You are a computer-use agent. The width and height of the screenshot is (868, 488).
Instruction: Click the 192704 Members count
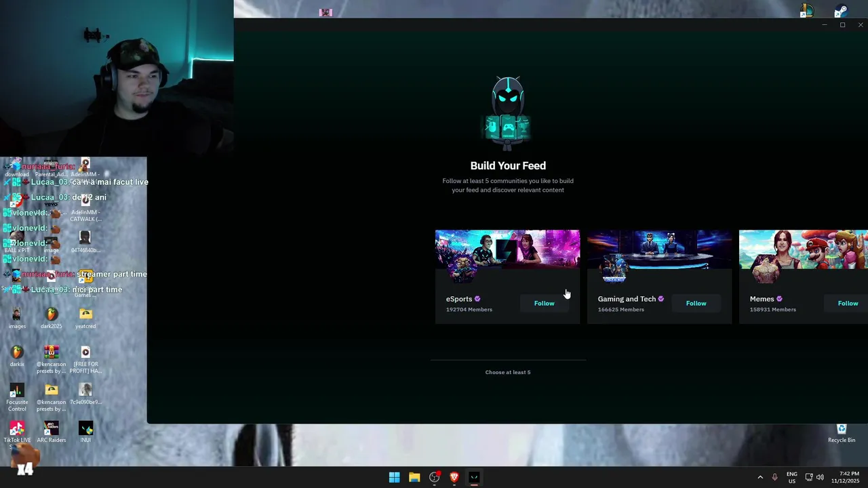click(469, 310)
